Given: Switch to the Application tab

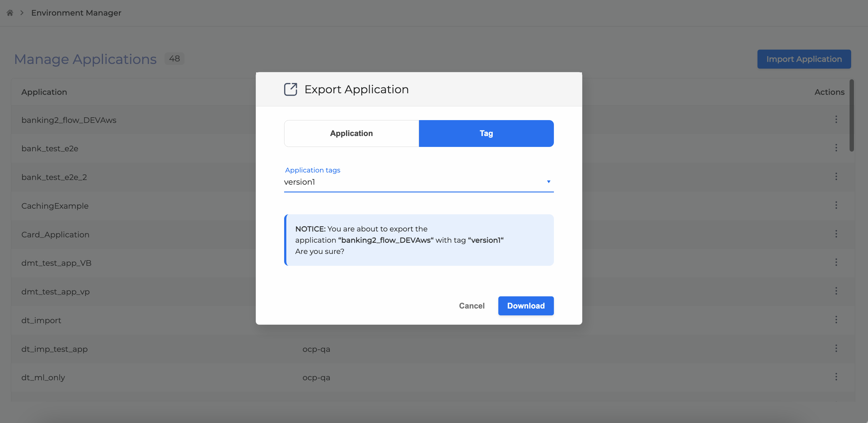Looking at the screenshot, I should 351,134.
